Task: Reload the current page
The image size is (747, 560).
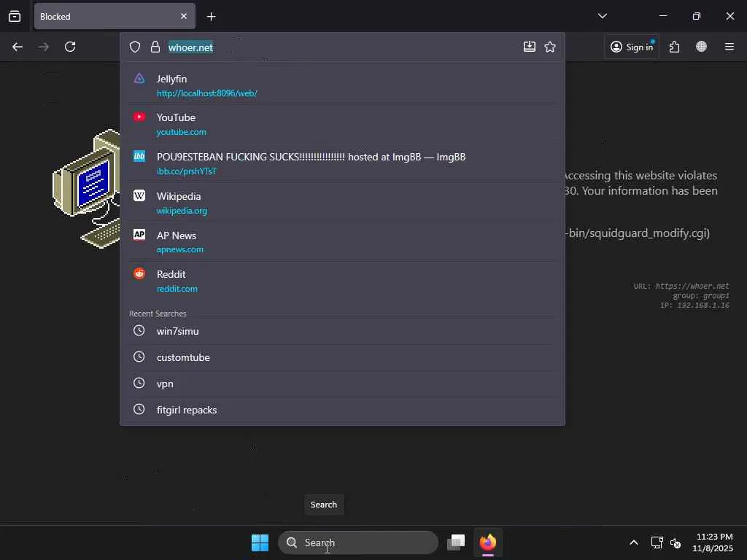Action: point(70,47)
